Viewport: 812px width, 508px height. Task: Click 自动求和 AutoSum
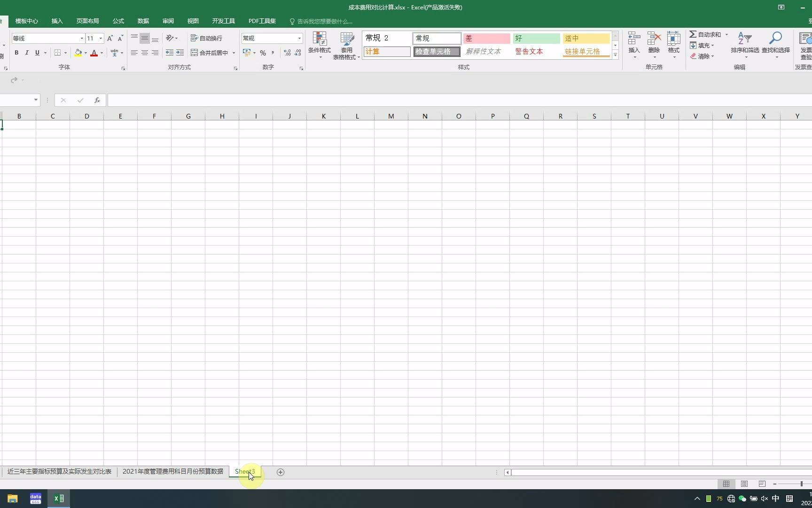point(705,34)
